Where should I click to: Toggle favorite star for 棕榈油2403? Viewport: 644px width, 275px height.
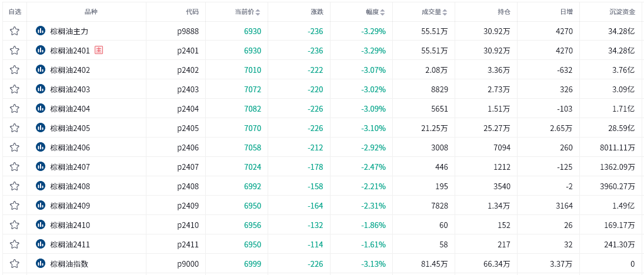[x=15, y=89]
